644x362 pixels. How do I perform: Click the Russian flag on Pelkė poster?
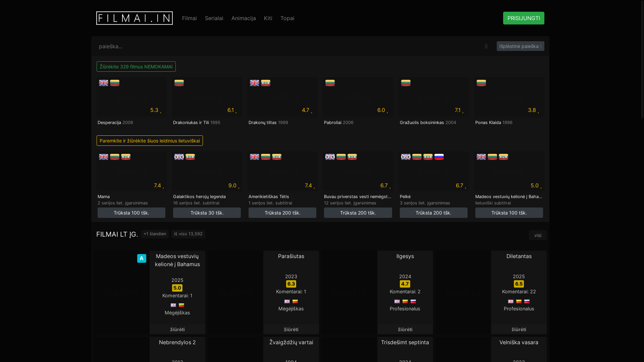click(439, 157)
